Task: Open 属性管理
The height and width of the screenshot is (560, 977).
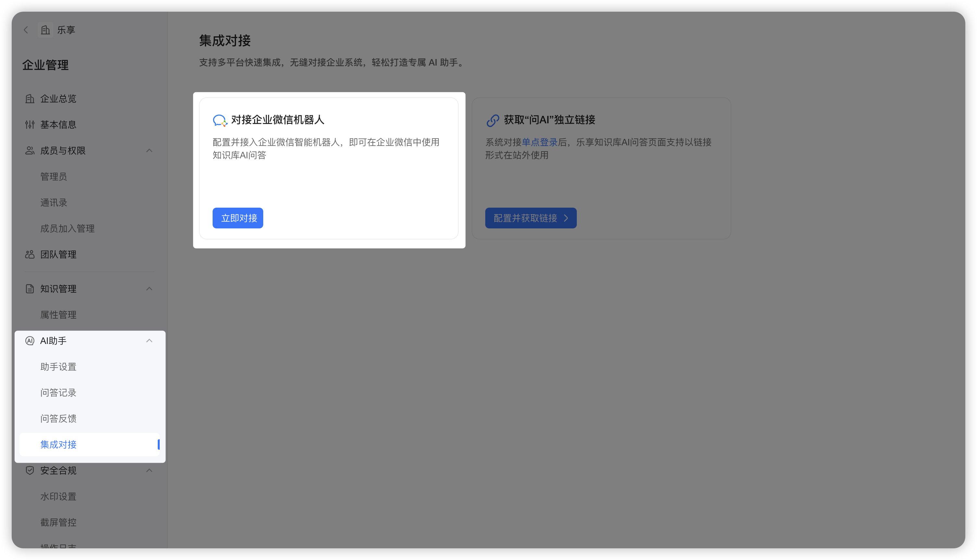Action: (x=89, y=315)
